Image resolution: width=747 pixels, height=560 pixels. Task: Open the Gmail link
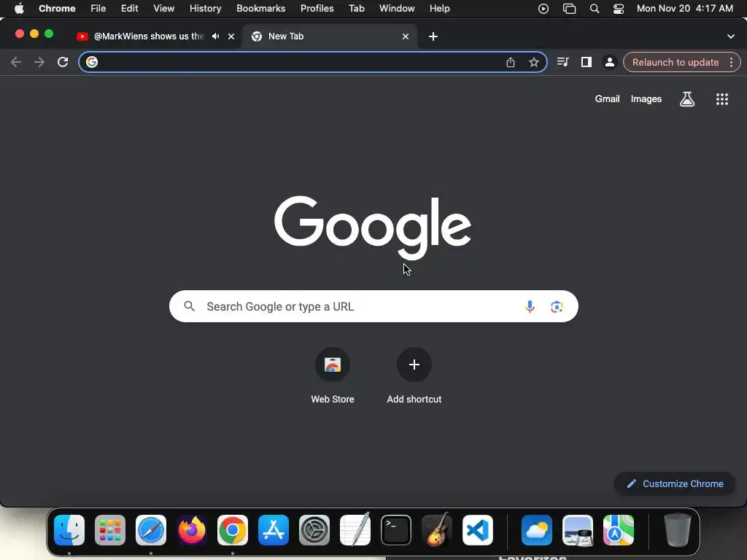point(607,99)
